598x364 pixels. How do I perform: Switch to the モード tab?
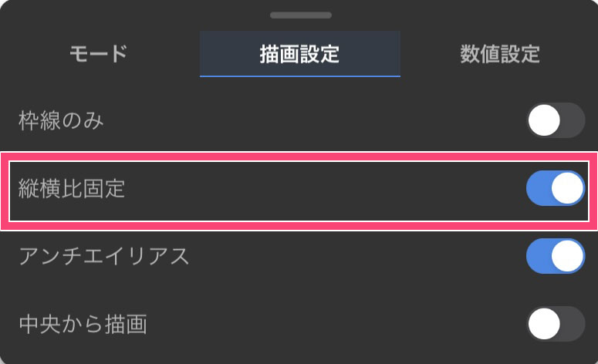(x=98, y=54)
